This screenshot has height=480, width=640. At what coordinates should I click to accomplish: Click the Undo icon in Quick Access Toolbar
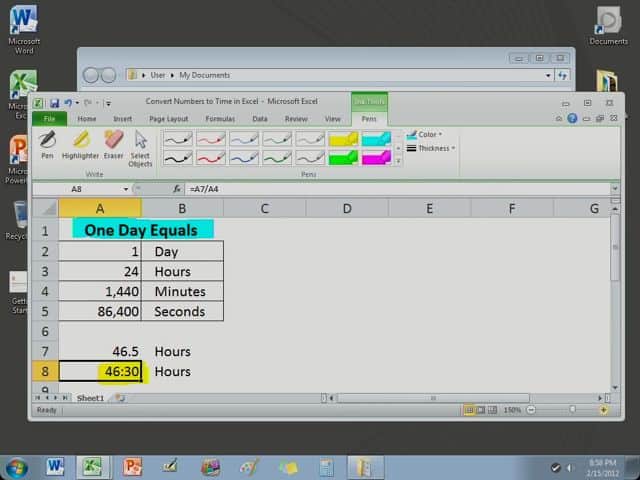click(x=68, y=103)
